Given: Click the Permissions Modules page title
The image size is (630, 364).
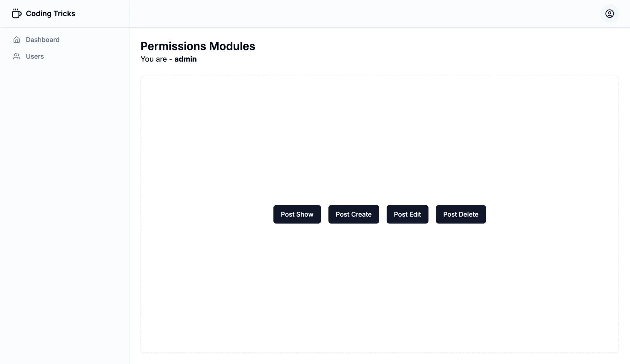Looking at the screenshot, I should tap(198, 46).
